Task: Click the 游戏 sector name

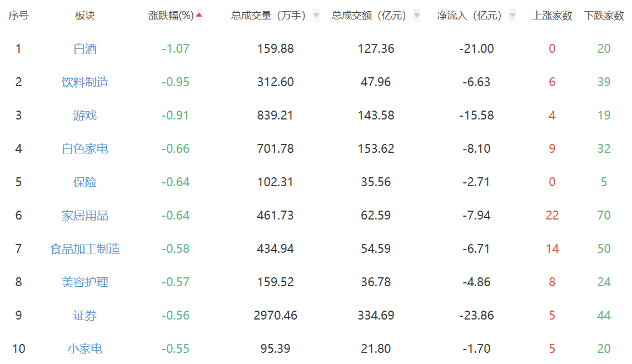Action: 85,116
